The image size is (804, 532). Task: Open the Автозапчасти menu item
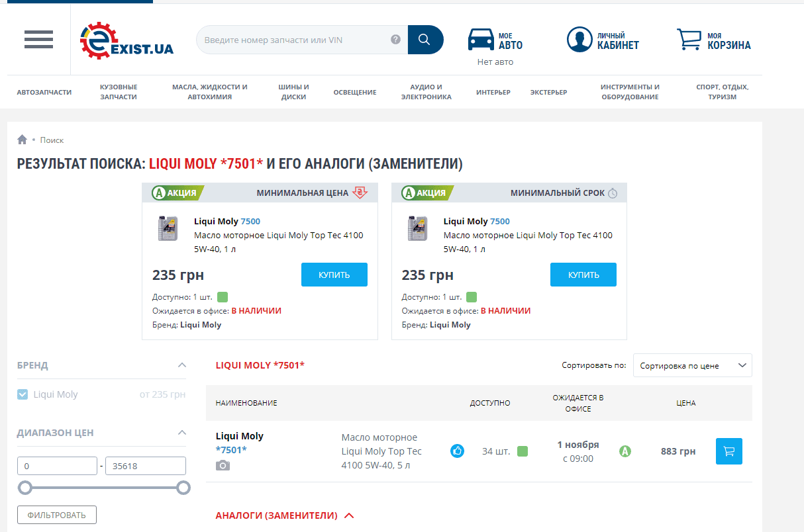point(44,92)
